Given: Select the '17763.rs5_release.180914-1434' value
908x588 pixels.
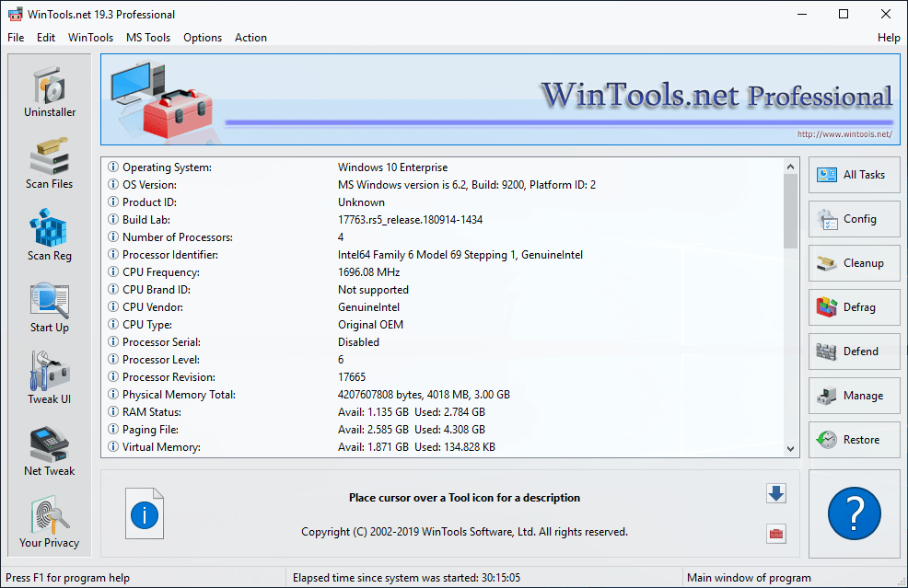Looking at the screenshot, I should point(410,219).
